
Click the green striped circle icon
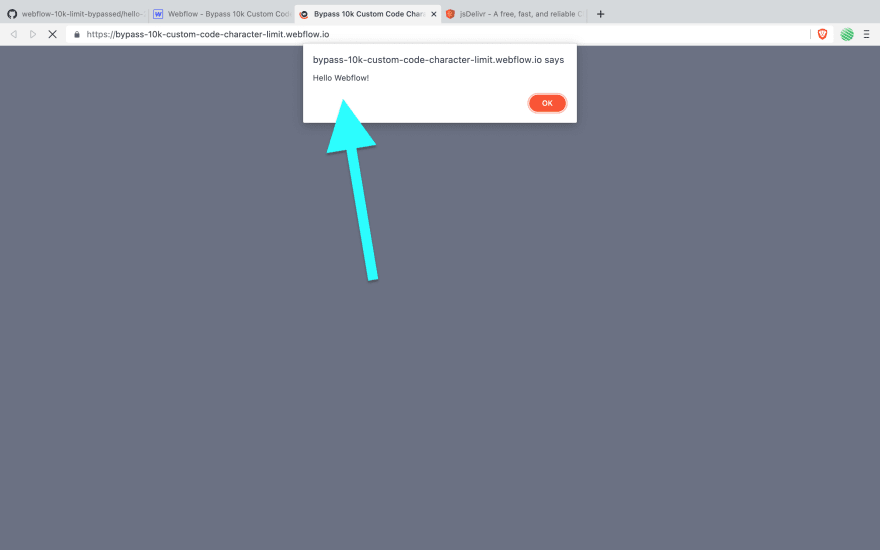847,34
